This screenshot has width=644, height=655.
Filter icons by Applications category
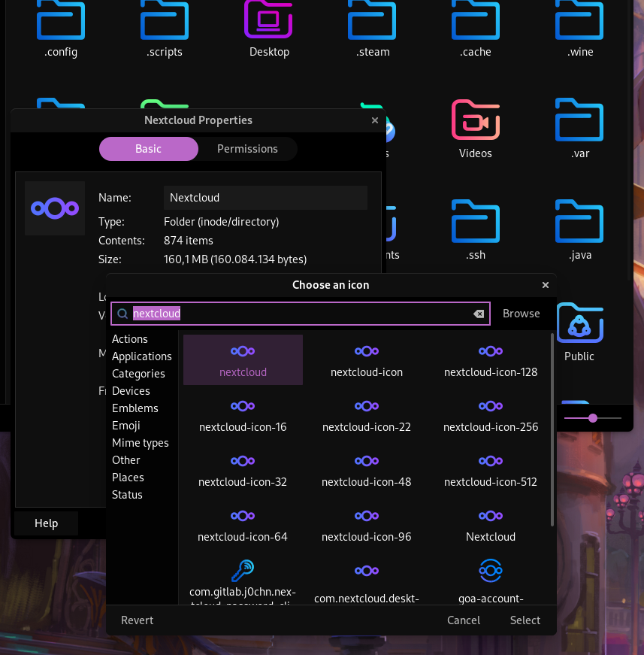tap(142, 356)
